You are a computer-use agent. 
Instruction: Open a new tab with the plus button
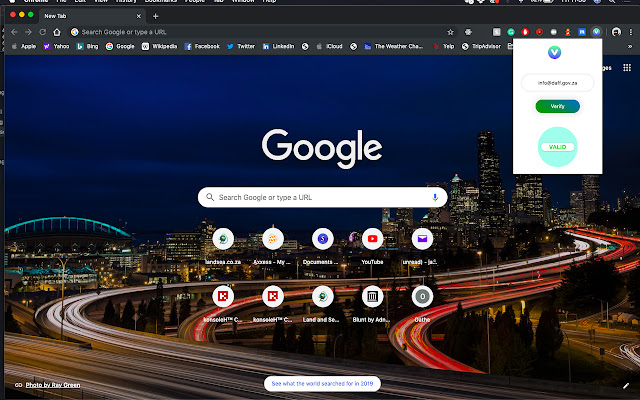(155, 16)
